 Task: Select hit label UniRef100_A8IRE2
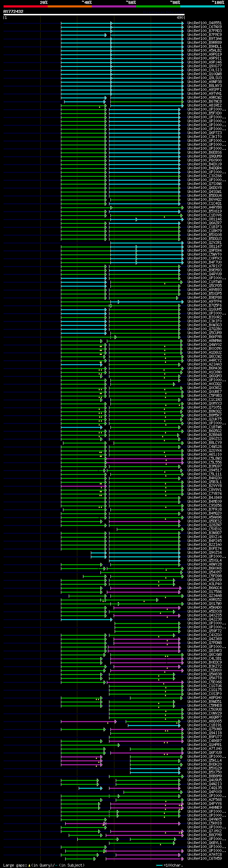(x=204, y=105)
